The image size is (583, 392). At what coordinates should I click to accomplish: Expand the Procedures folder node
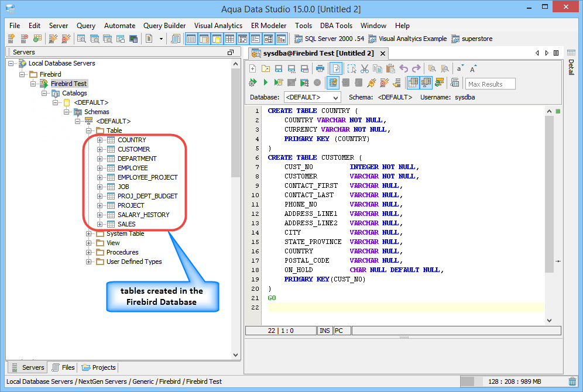(x=89, y=252)
